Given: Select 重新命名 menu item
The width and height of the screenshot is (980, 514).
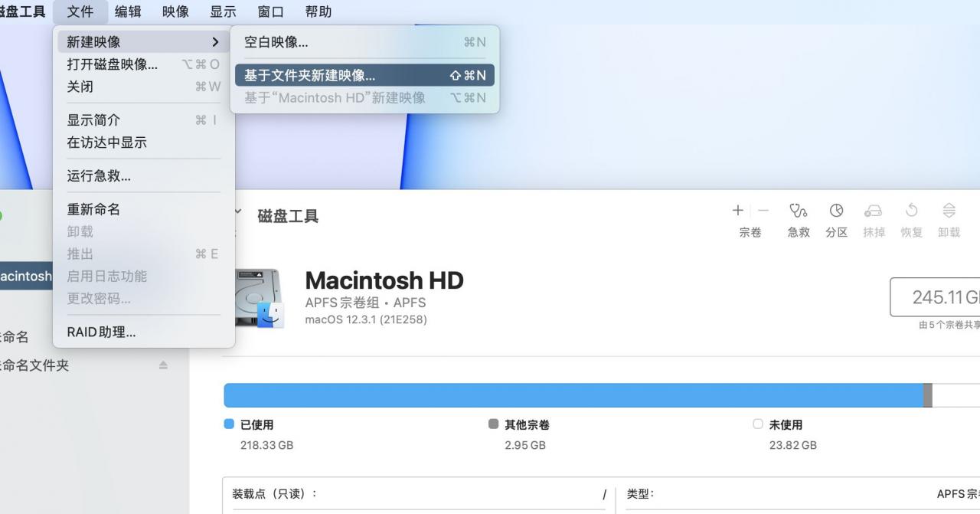Looking at the screenshot, I should coord(143,209).
